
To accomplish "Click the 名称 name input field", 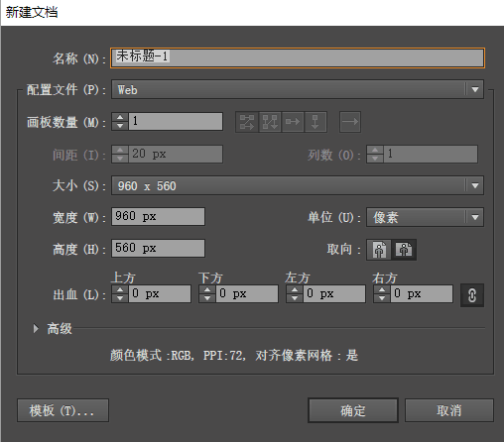I will pyautogui.click(x=298, y=57).
